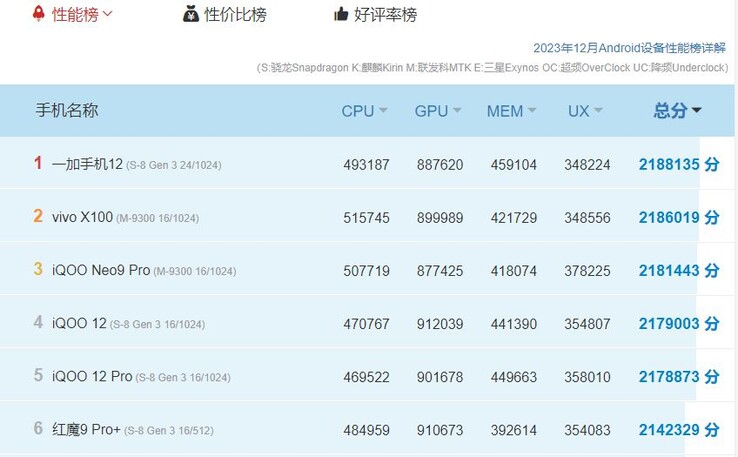Click the rocket icon beside 性能榜
Screen dimensions: 738x457
pos(39,14)
